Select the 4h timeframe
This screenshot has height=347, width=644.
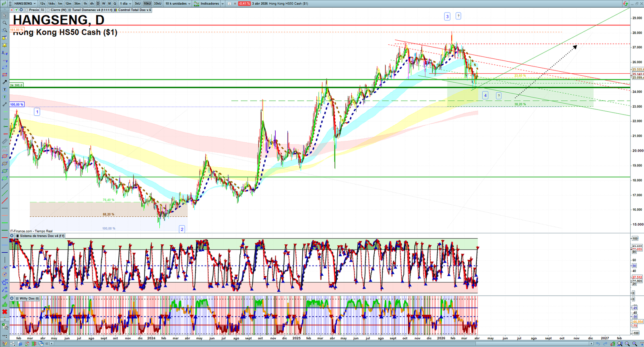(92, 4)
